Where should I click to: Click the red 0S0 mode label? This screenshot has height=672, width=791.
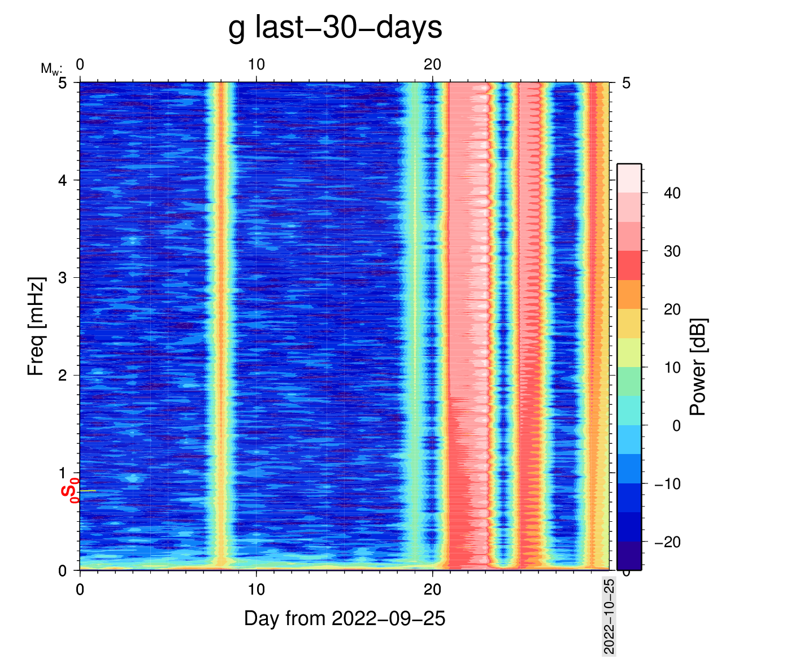(70, 490)
